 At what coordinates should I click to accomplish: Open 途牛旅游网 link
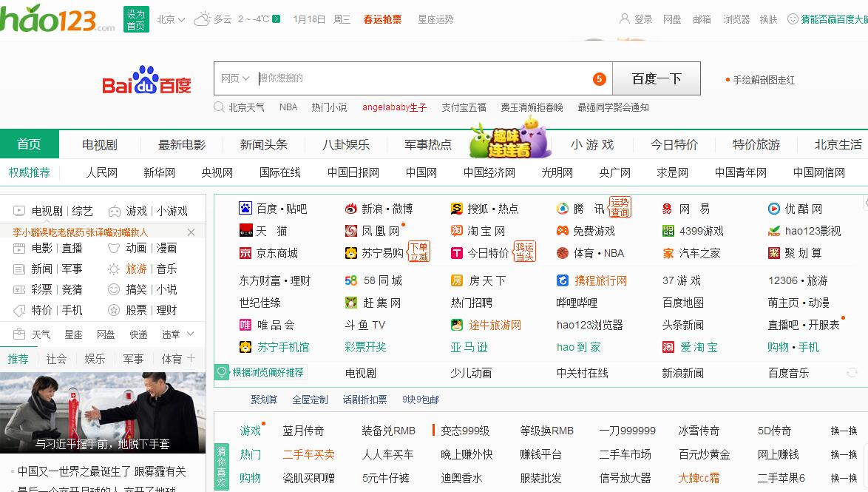click(495, 325)
